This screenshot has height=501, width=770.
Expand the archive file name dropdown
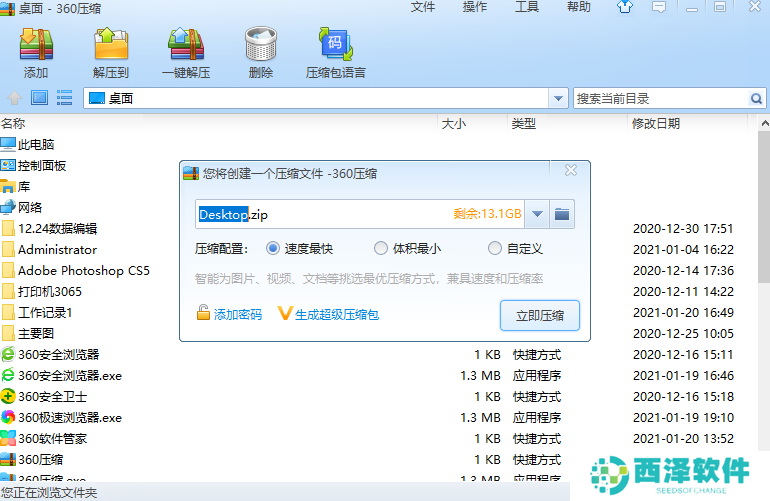[x=538, y=214]
